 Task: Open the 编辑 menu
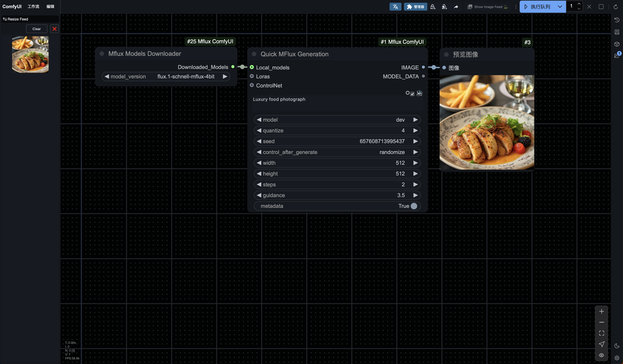pos(50,6)
